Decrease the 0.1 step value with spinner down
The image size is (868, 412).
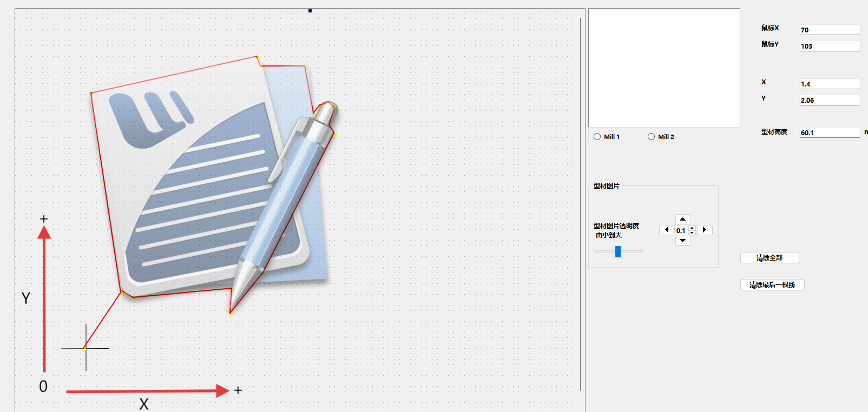pos(692,232)
